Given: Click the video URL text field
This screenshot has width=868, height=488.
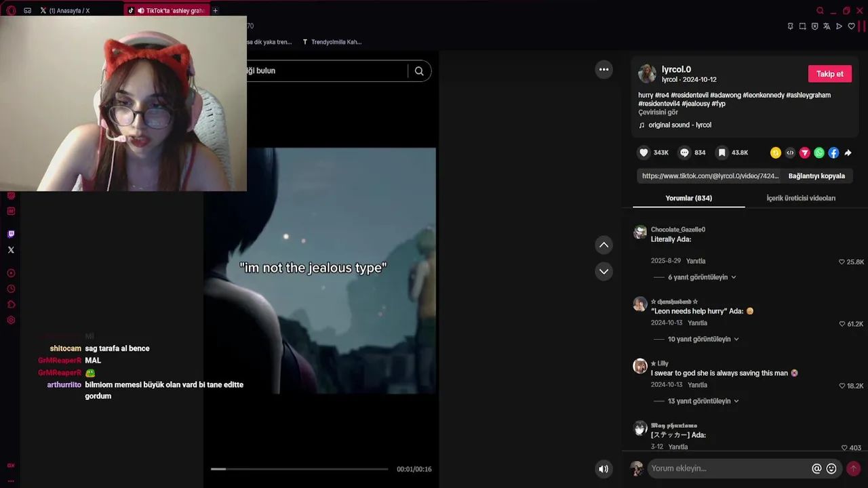Looking at the screenshot, I should click(x=710, y=176).
